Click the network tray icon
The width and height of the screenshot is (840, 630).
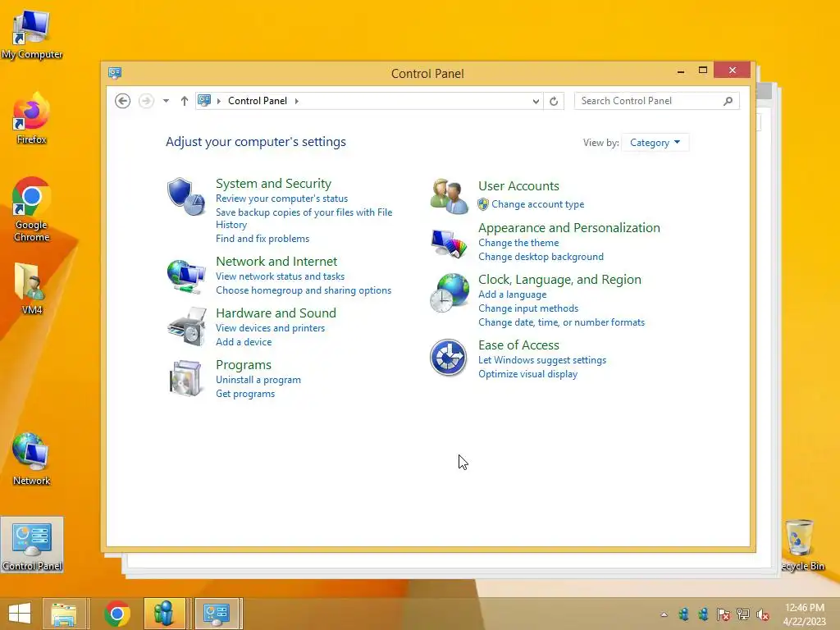743,614
